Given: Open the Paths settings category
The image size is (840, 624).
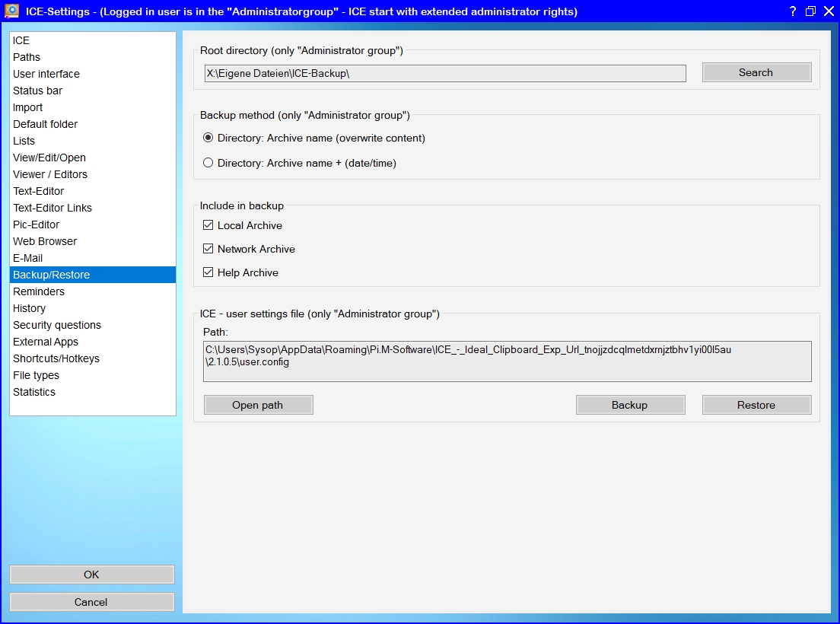Looking at the screenshot, I should (27, 57).
